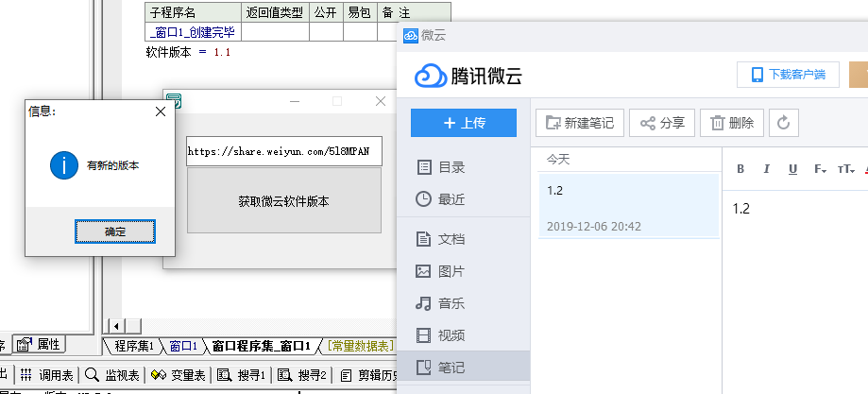Click the 子程序名 column header

194,12
